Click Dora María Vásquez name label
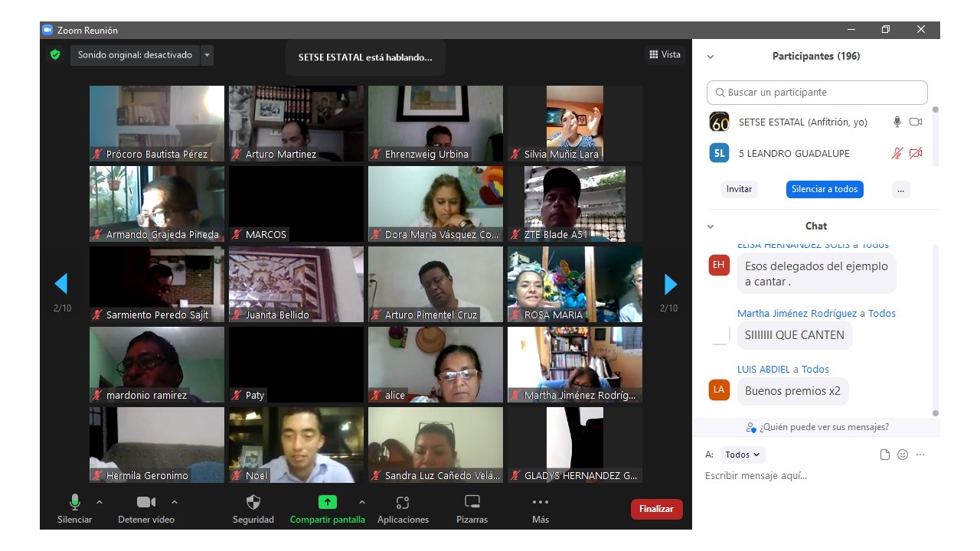Screen dimensions: 980x551 pyautogui.click(x=442, y=235)
